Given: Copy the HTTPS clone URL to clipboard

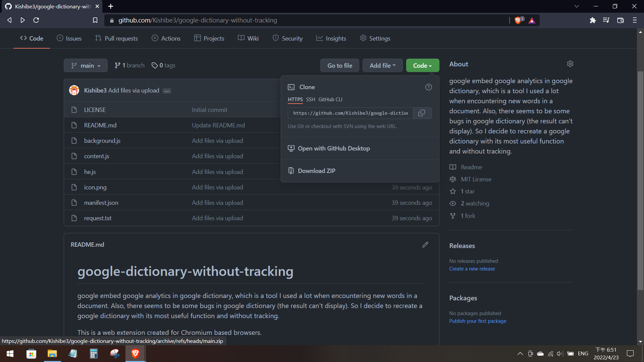Looking at the screenshot, I should click(422, 113).
